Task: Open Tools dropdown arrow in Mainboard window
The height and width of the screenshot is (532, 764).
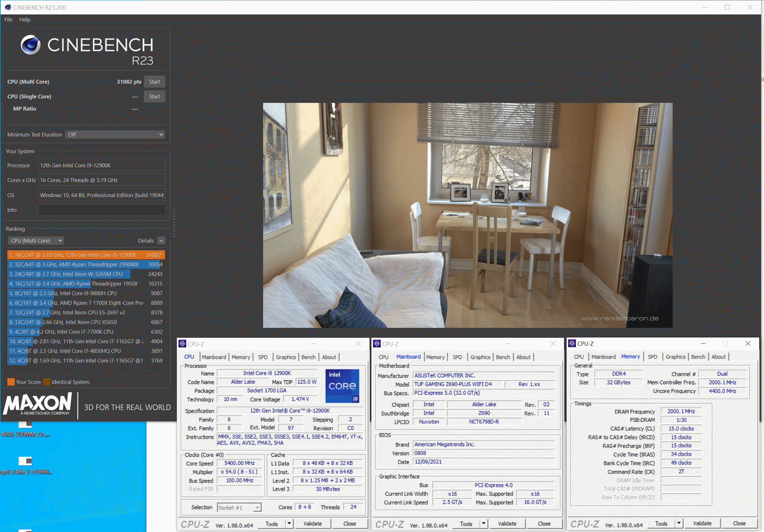Action: tap(484, 524)
